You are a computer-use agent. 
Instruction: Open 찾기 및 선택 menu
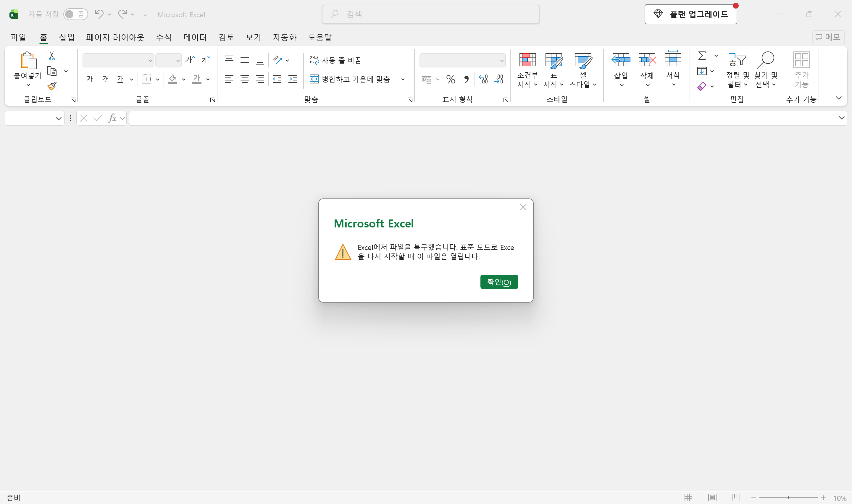pos(766,70)
